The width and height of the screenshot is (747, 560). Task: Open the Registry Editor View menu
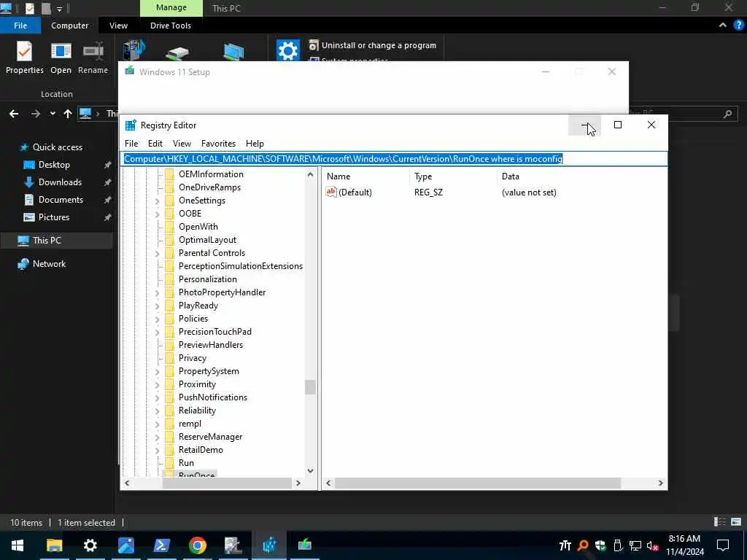coord(182,144)
